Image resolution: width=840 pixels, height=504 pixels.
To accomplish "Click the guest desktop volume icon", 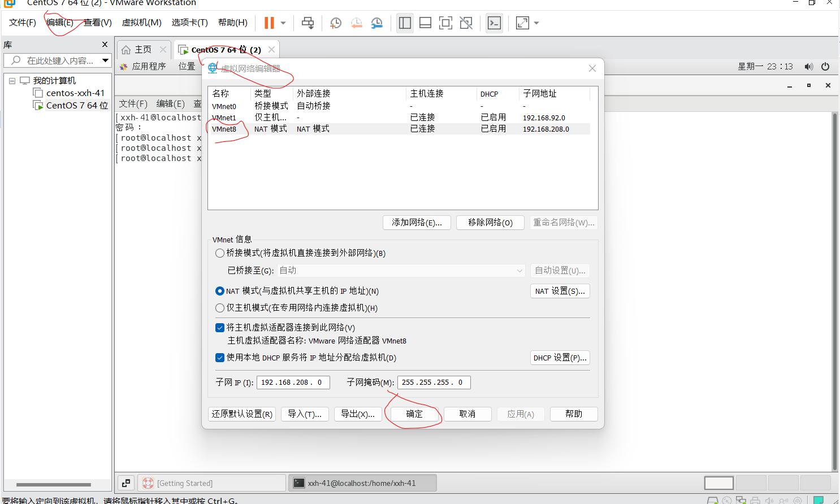I will coord(809,67).
